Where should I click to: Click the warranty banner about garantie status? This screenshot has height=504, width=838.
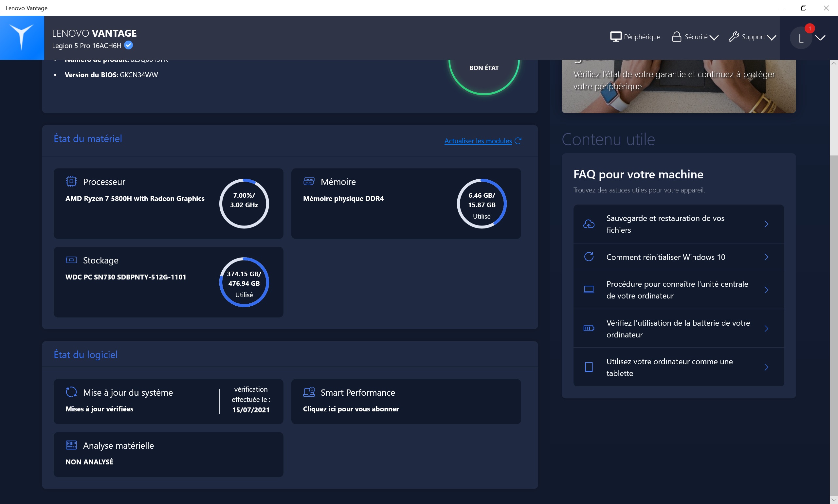[x=678, y=86]
